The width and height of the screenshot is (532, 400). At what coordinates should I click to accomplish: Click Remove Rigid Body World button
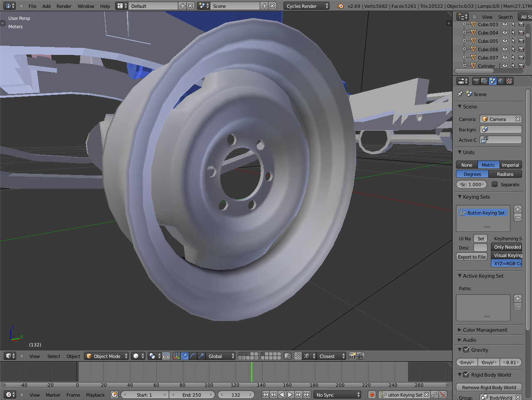489,387
